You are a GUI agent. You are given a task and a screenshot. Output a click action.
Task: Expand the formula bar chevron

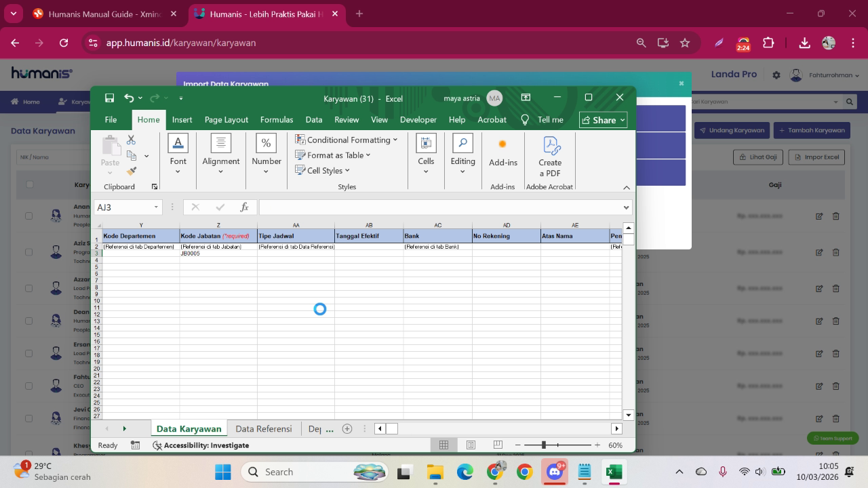pyautogui.click(x=626, y=207)
